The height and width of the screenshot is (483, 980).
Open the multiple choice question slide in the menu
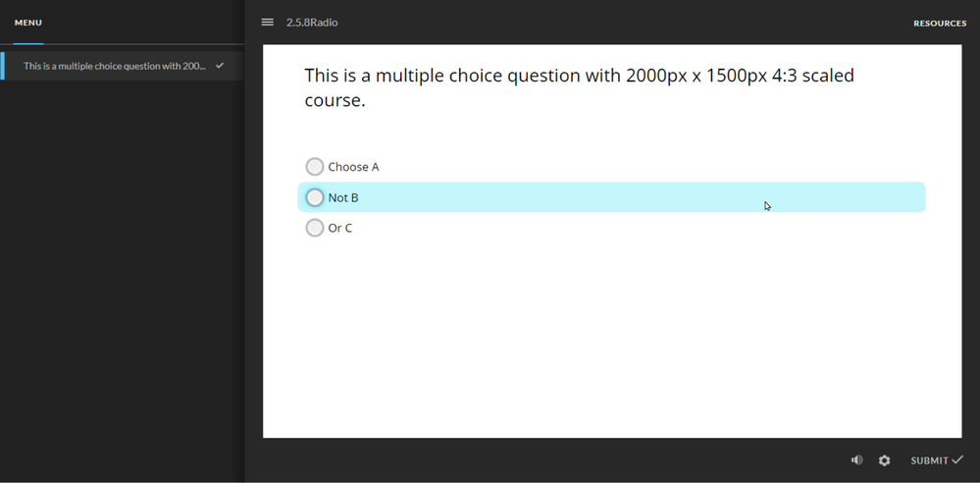tap(114, 66)
